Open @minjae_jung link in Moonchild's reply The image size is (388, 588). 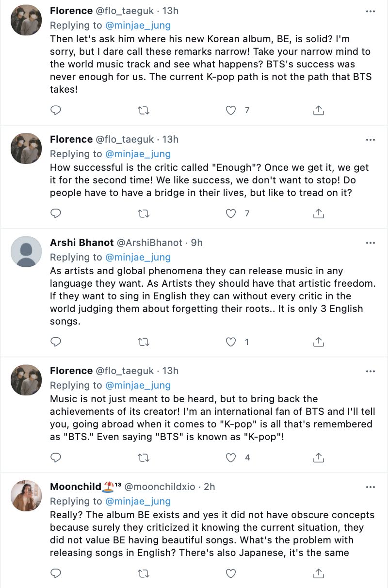[x=138, y=501]
